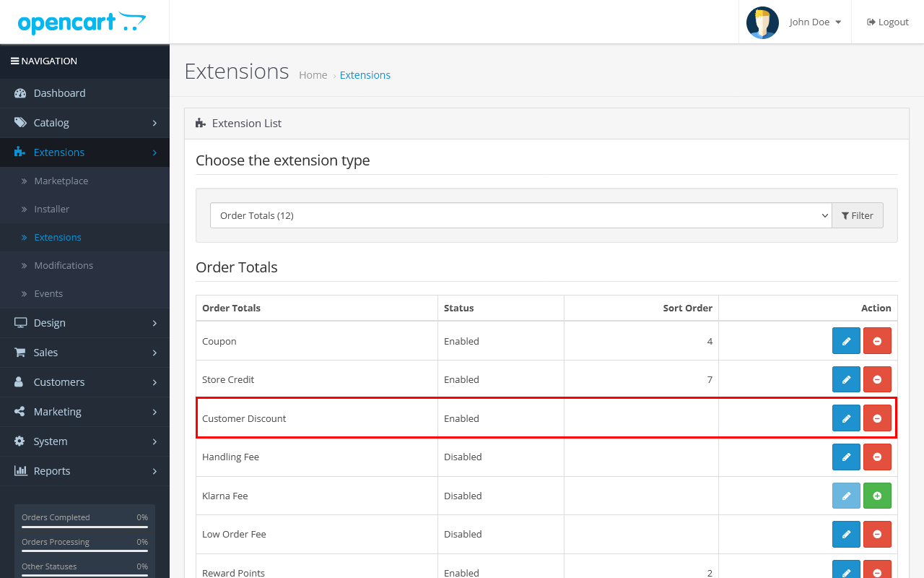The image size is (924, 578).
Task: Click the Filter button
Action: tap(858, 215)
